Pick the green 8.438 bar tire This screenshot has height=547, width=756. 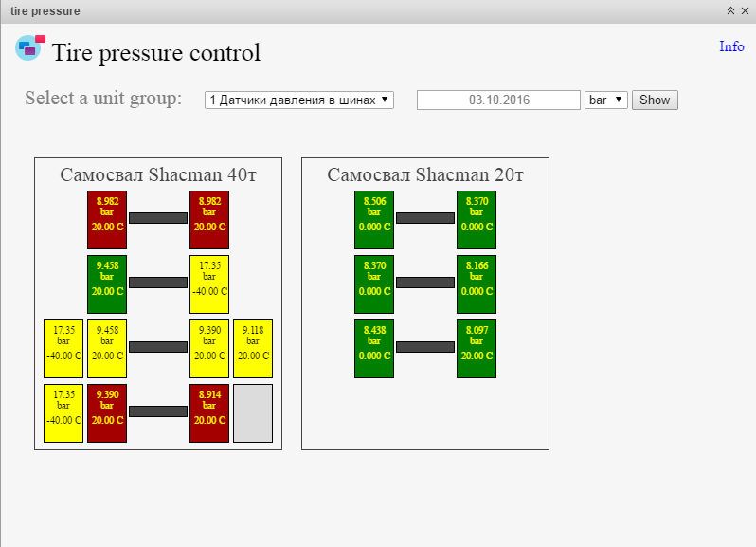coord(374,348)
